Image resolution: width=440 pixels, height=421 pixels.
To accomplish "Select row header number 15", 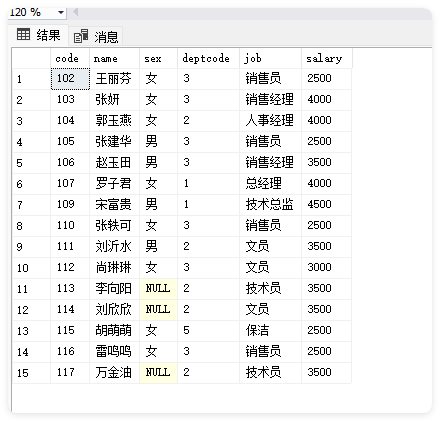I will (31, 373).
